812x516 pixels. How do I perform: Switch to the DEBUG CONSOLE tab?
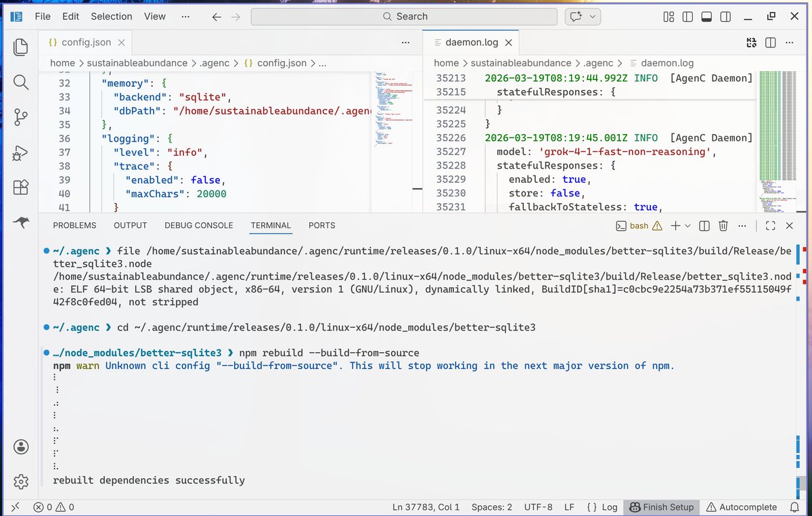199,225
